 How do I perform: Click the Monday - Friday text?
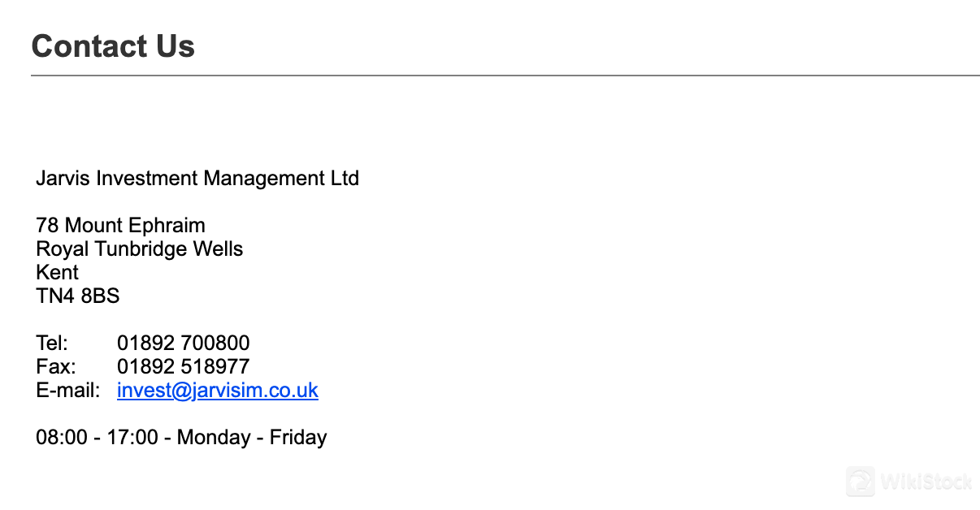(252, 437)
